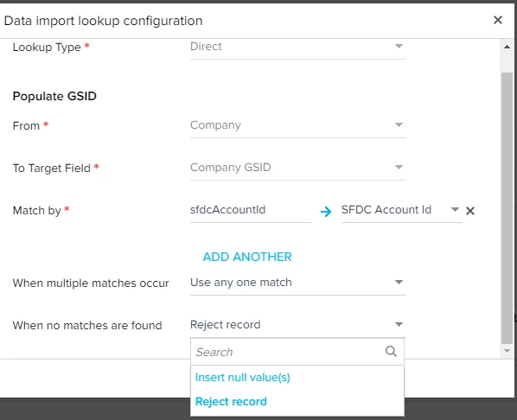Image resolution: width=517 pixels, height=420 pixels.
Task: Close the Data import lookup configuration dialog
Action: pos(498,20)
